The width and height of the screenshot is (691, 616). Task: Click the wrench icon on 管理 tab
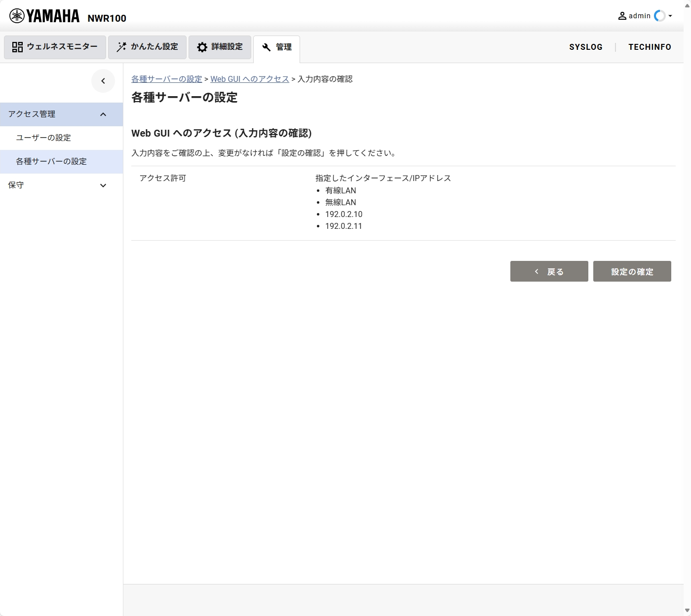266,47
